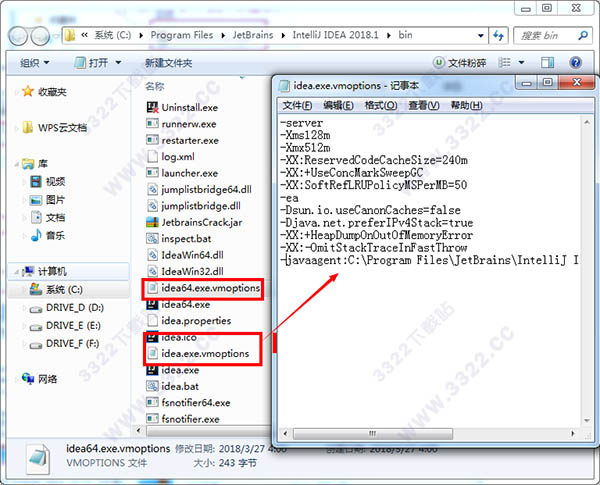
Task: Click the Notepad title bar icon
Action: pos(284,85)
